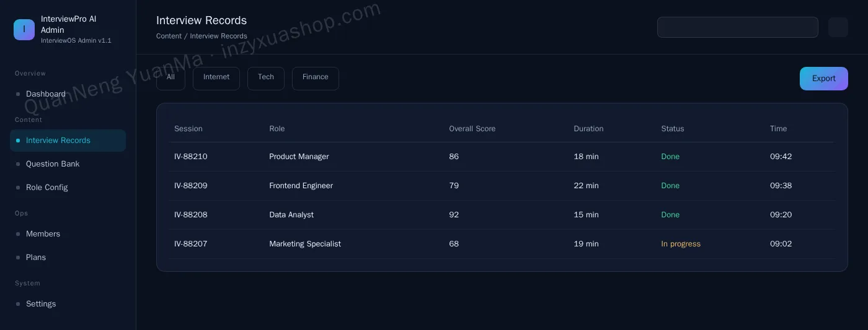Click the Export button
This screenshot has width=868, height=330.
(824, 79)
